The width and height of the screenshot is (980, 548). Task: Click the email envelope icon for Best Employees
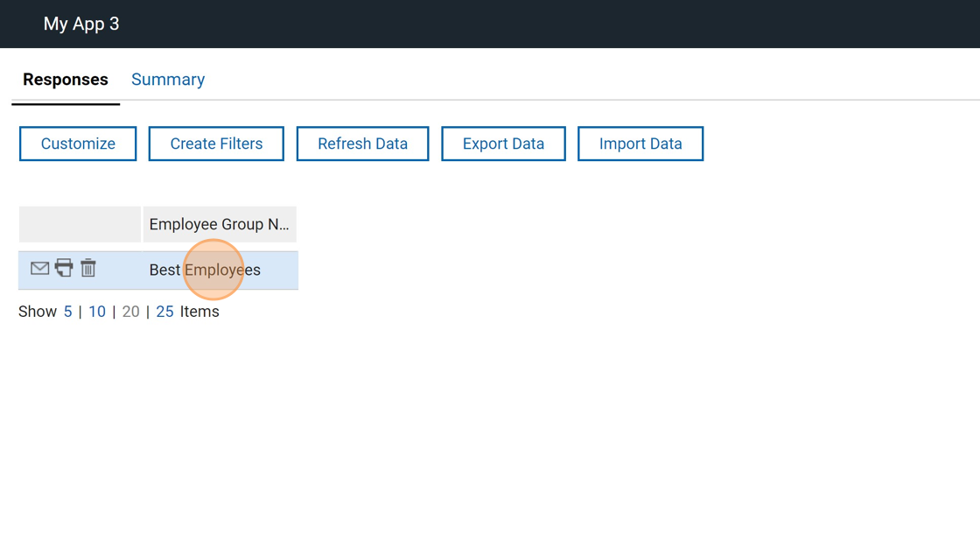click(x=39, y=269)
